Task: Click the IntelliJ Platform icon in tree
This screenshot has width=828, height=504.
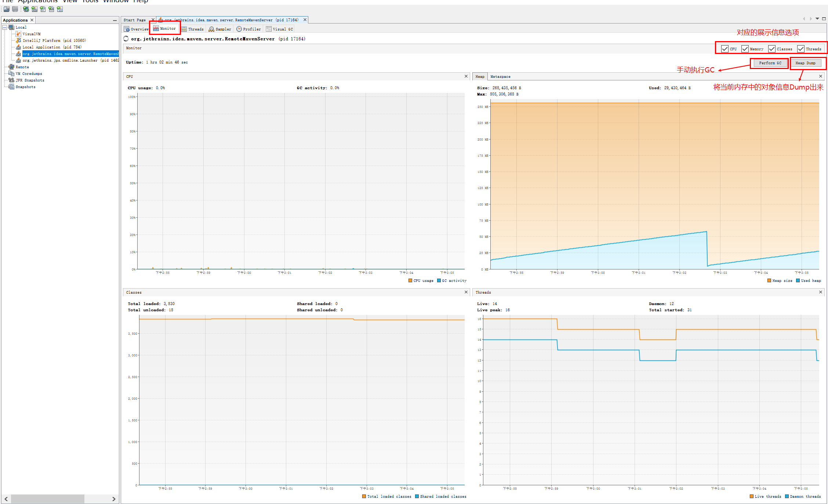Action: 18,40
